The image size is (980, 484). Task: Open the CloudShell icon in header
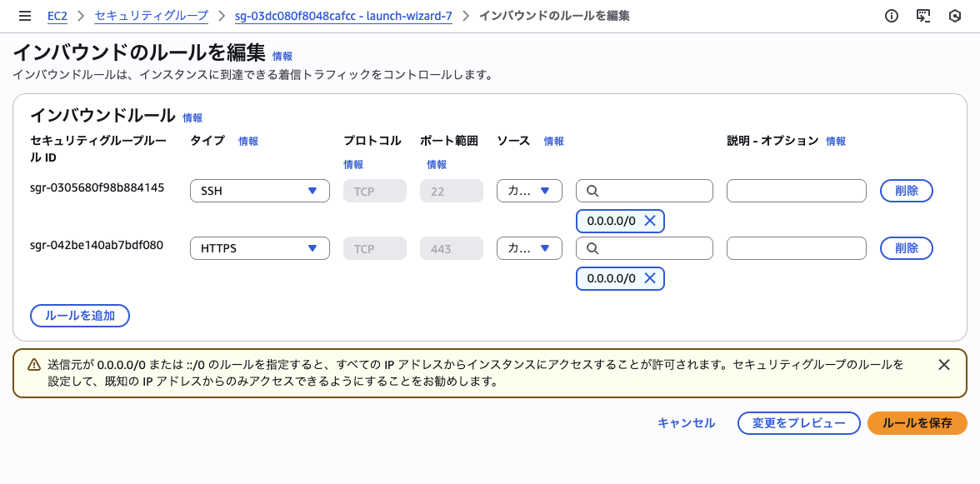click(x=923, y=16)
